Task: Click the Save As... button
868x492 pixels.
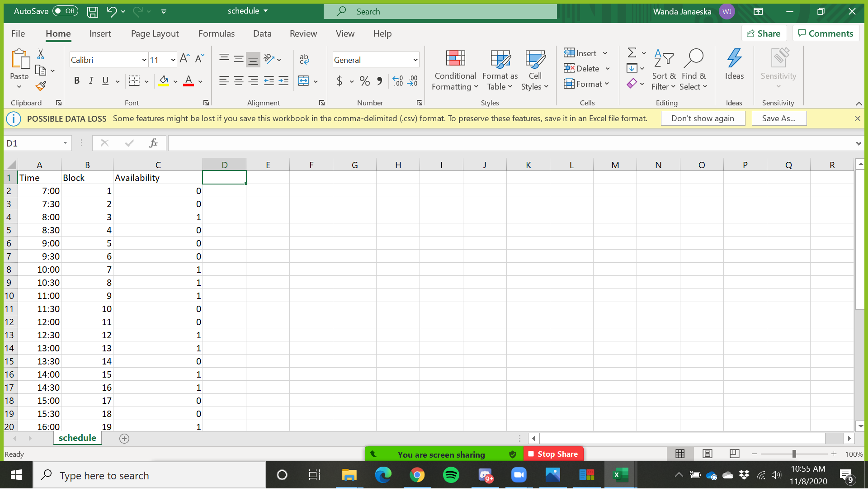Action: point(778,118)
